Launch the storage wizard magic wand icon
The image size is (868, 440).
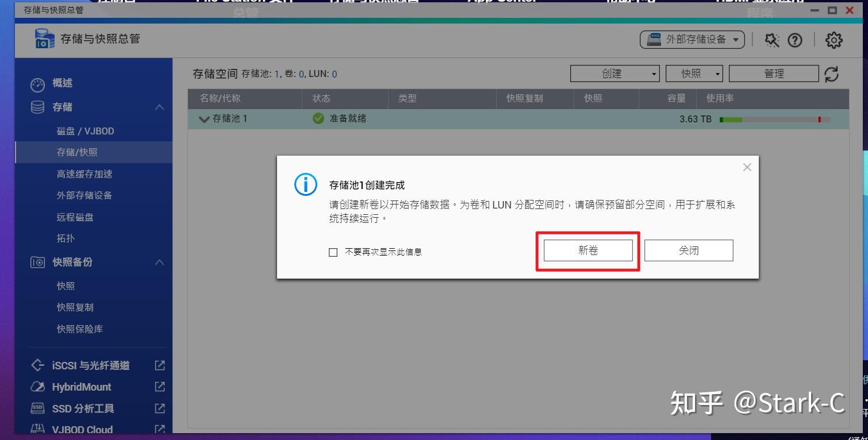(773, 40)
